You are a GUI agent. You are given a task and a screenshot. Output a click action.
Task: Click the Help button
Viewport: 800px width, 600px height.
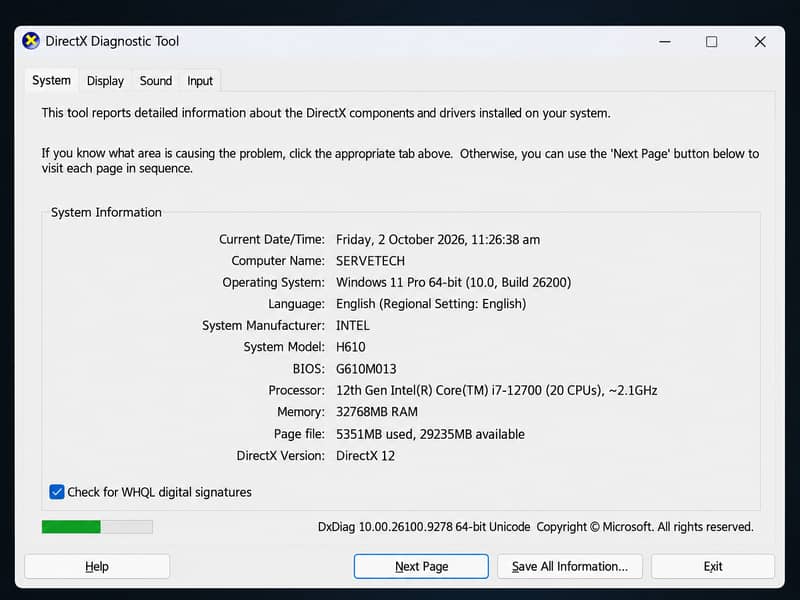(97, 566)
